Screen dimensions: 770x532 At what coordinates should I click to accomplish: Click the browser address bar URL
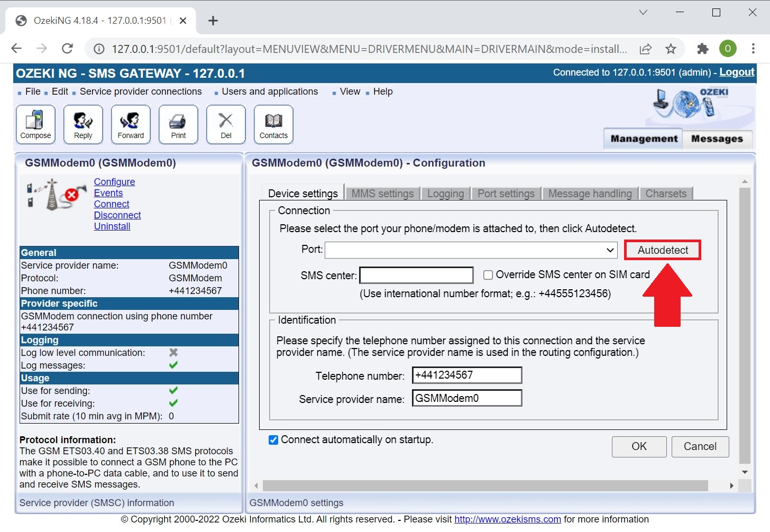coord(369,49)
